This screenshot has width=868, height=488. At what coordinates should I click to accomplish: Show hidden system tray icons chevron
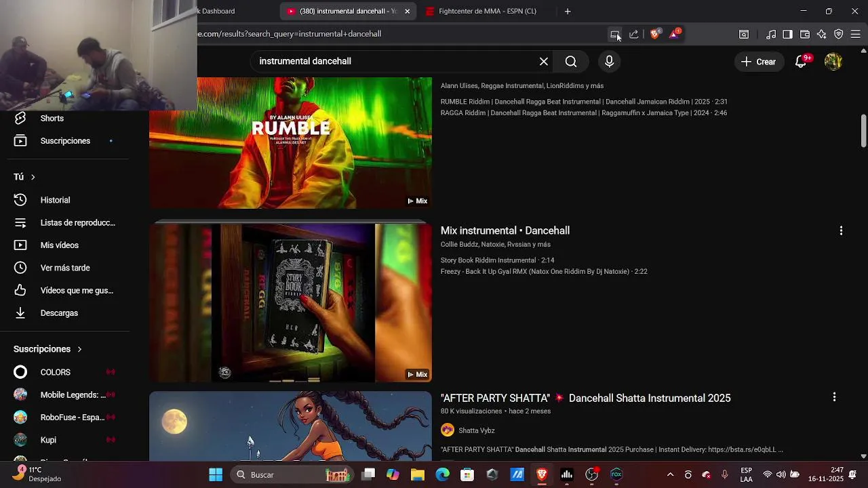click(x=670, y=474)
